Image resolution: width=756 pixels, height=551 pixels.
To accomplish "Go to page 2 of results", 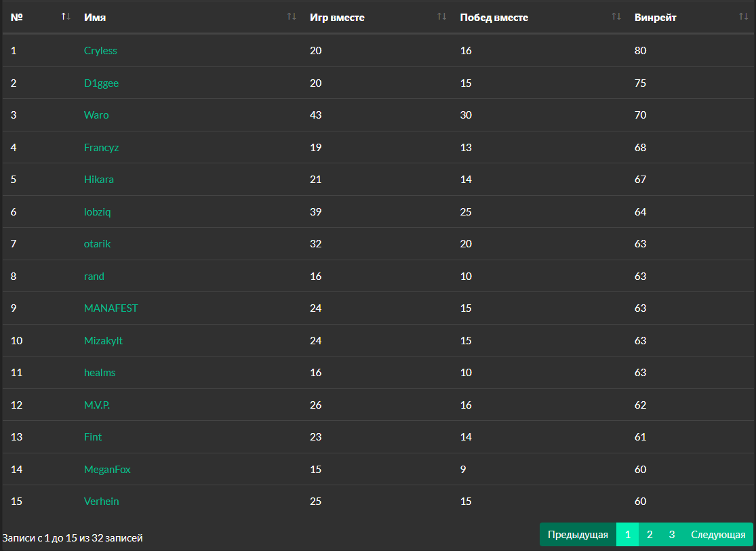I will point(650,535).
